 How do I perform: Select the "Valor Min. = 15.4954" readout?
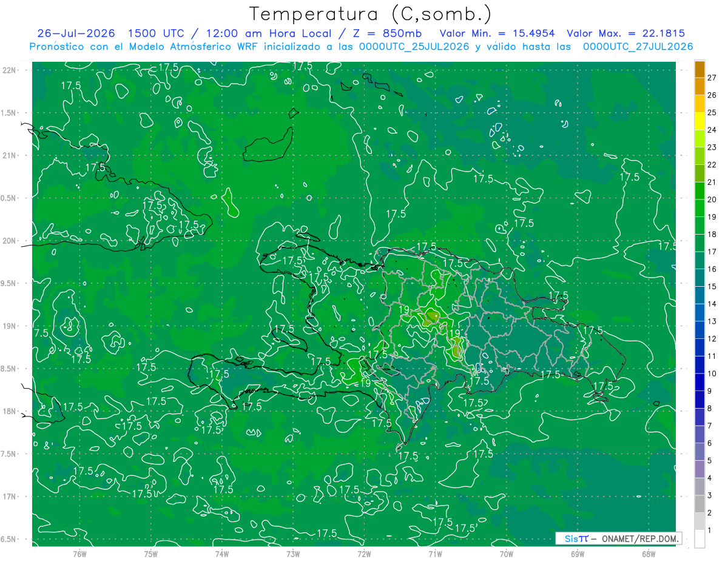pyautogui.click(x=498, y=33)
